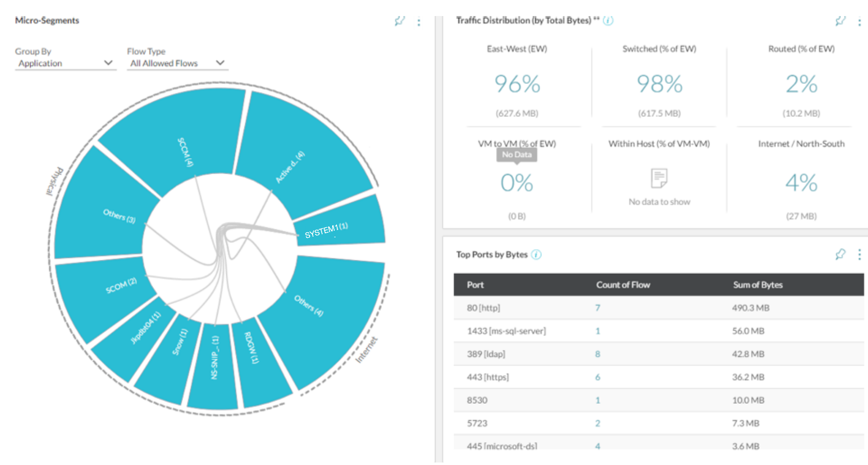Click the flow count link for port 80
The height and width of the screenshot is (465, 868).
[x=597, y=308]
